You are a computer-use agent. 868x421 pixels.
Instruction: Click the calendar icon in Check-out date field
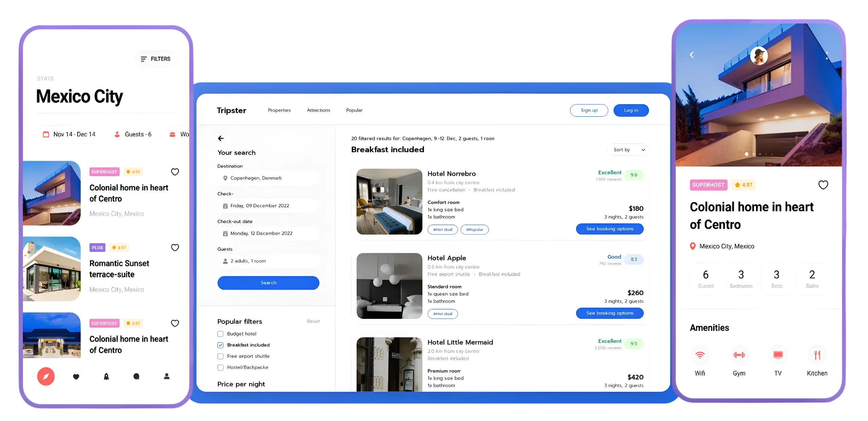[225, 233]
